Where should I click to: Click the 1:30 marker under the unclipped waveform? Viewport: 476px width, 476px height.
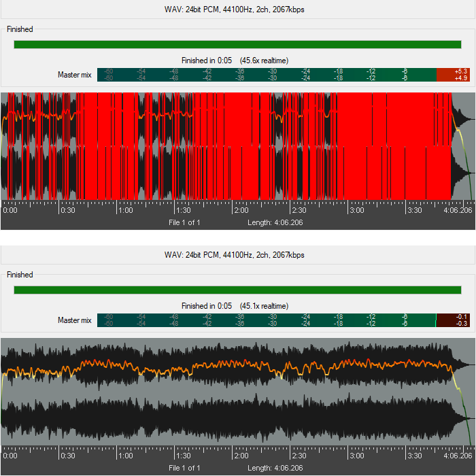click(x=184, y=456)
